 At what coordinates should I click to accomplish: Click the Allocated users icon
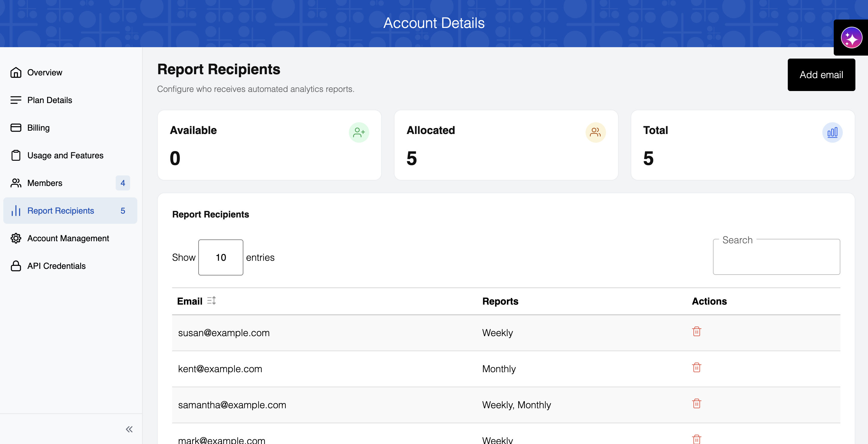(x=595, y=132)
